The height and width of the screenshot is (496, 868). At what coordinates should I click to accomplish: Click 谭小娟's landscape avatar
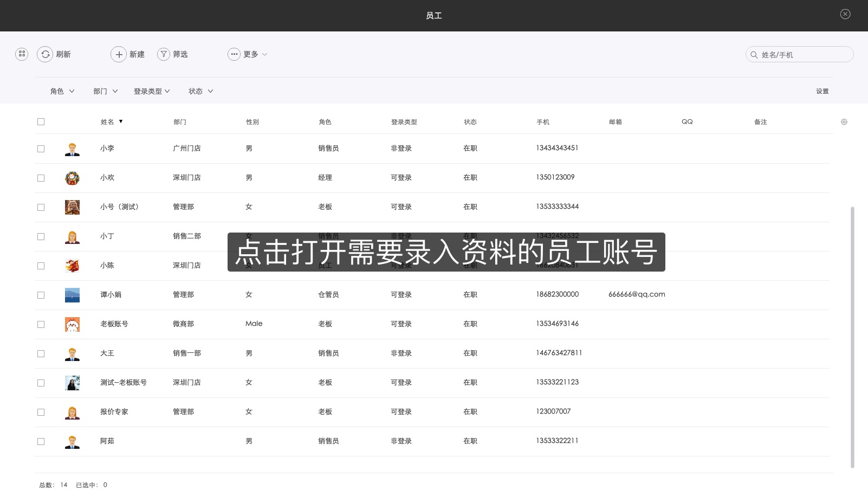pos(72,295)
